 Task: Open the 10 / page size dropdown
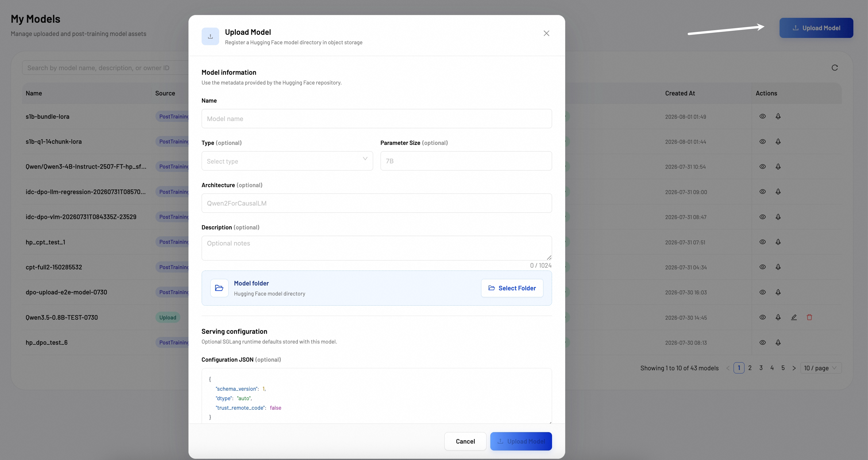[821, 368]
